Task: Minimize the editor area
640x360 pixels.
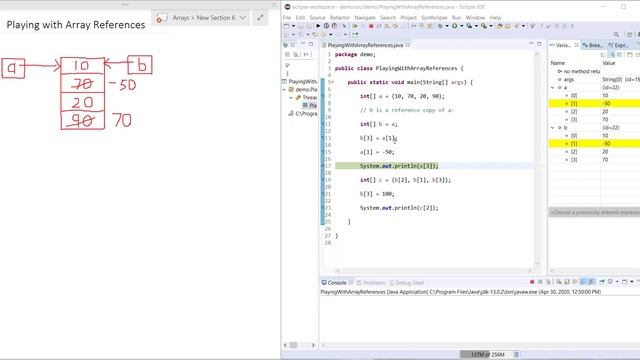Action: [x=531, y=44]
